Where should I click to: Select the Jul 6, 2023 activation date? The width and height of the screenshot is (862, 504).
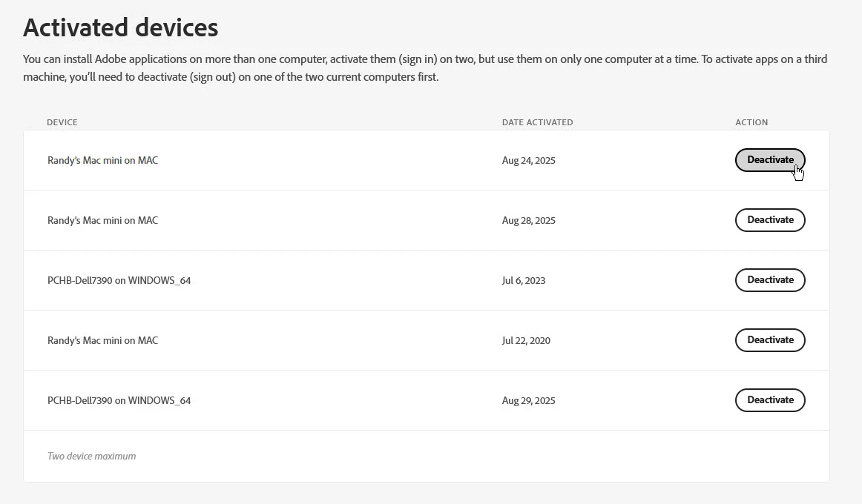[x=523, y=280]
